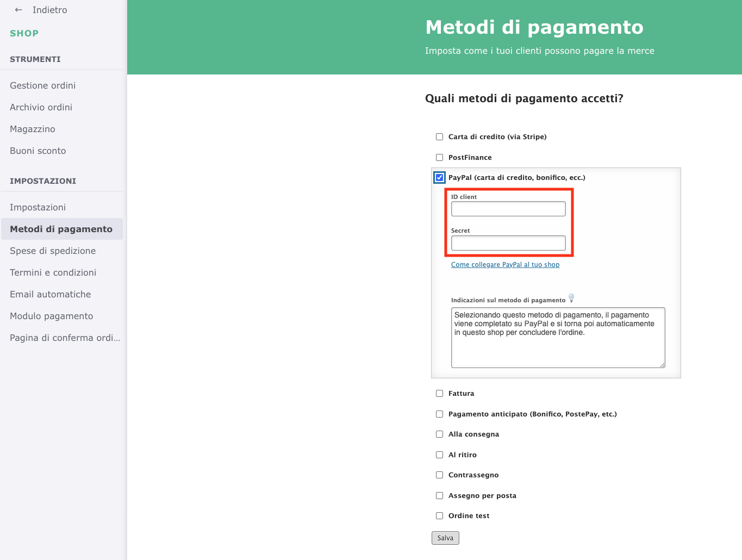
Task: Click the textarea resize handle corner
Action: click(x=662, y=365)
